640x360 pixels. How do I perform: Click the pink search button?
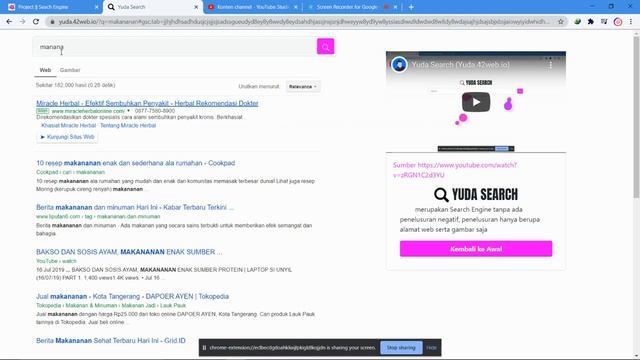click(325, 47)
